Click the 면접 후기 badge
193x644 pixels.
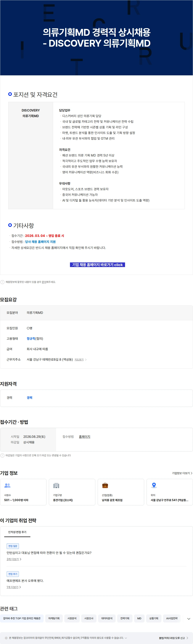pos(13,574)
